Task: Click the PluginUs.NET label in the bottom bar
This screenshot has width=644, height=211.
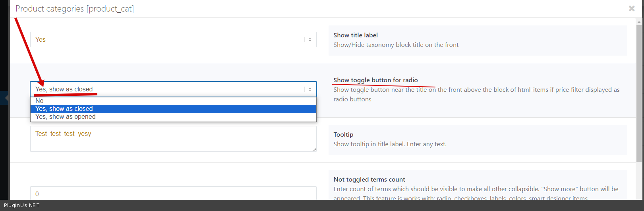Action: 22,205
